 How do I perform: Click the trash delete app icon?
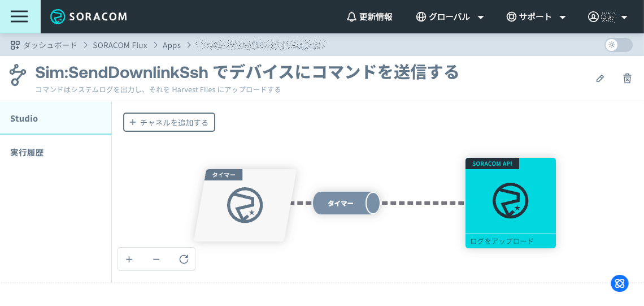point(627,79)
